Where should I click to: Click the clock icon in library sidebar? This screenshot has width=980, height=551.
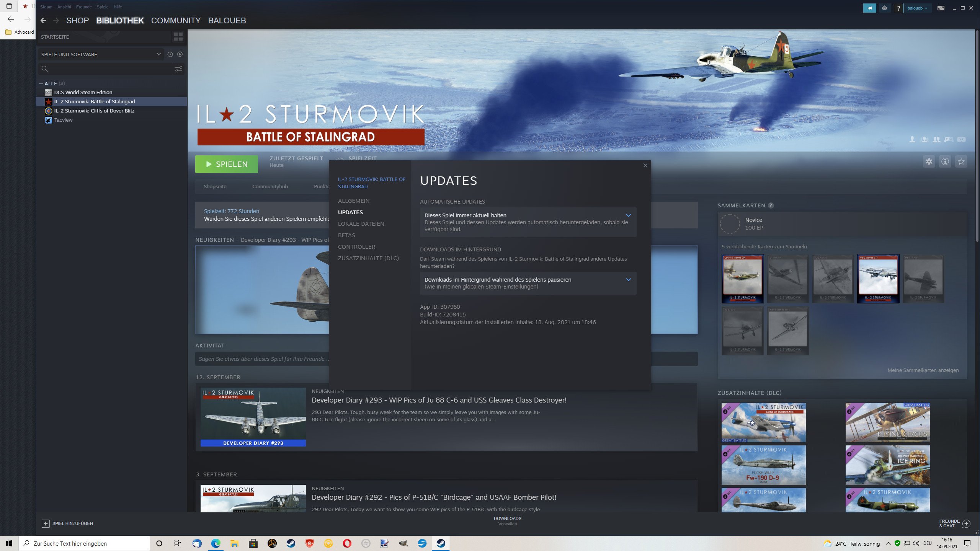pos(170,54)
